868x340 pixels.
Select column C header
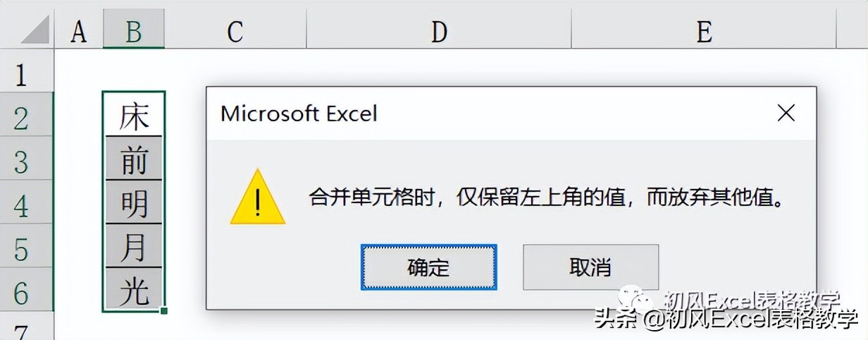pyautogui.click(x=235, y=32)
